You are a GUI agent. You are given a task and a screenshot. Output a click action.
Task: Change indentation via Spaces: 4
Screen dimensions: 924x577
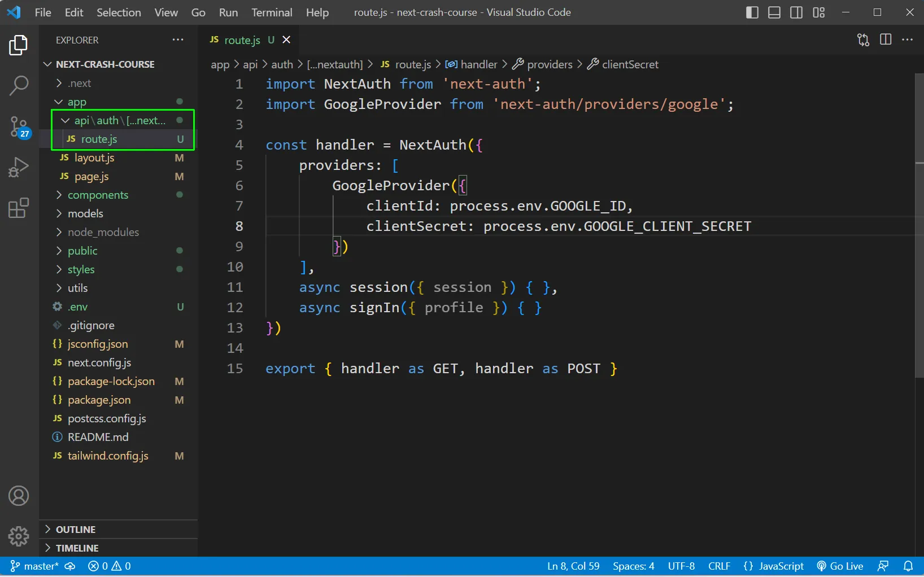click(x=634, y=566)
